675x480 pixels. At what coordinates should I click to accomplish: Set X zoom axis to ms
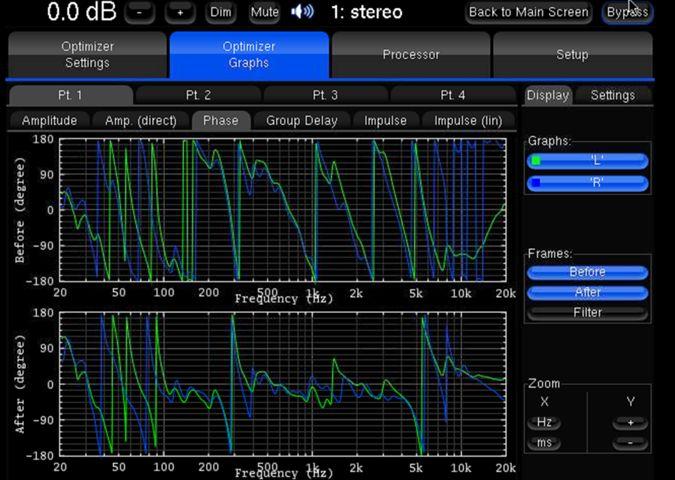[545, 443]
